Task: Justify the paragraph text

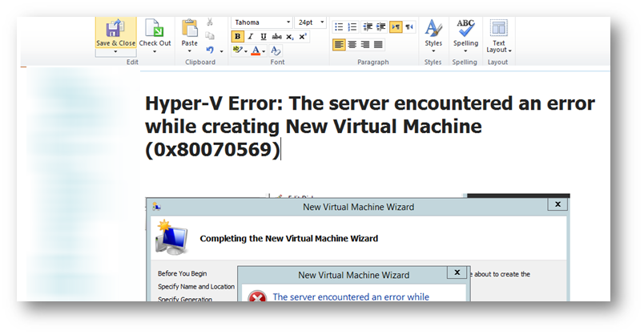Action: click(x=378, y=44)
